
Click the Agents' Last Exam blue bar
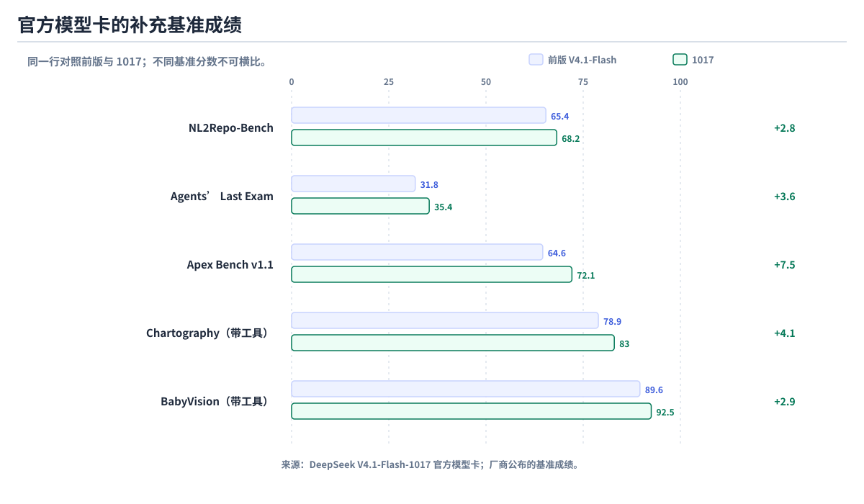pos(354,184)
